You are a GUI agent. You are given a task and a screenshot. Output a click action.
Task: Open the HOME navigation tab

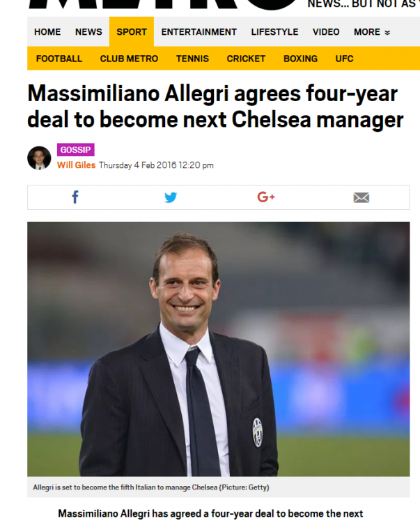click(x=47, y=31)
